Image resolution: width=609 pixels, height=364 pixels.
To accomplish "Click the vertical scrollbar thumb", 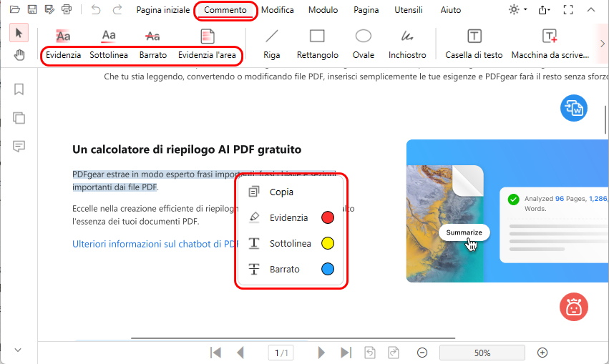I will pos(605,119).
